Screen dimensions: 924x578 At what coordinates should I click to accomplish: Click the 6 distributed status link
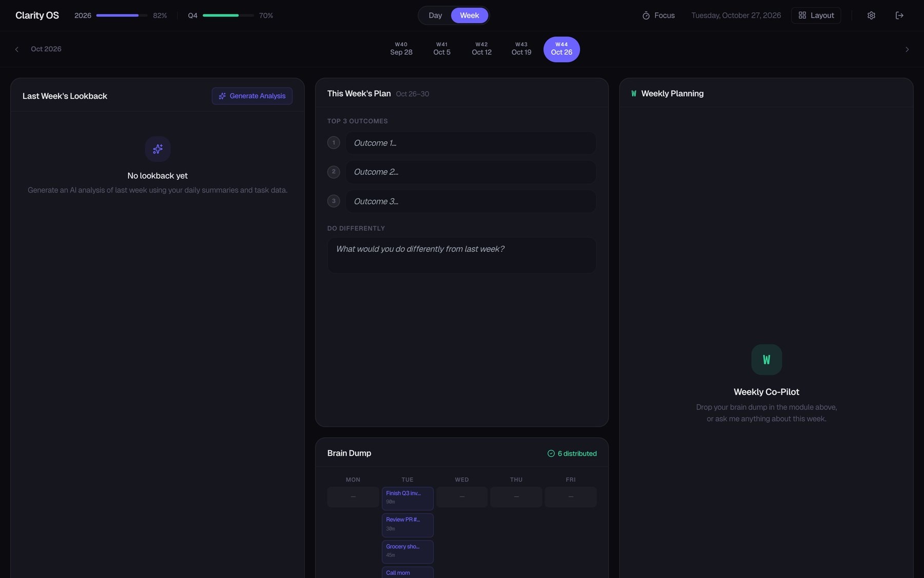[x=572, y=453]
